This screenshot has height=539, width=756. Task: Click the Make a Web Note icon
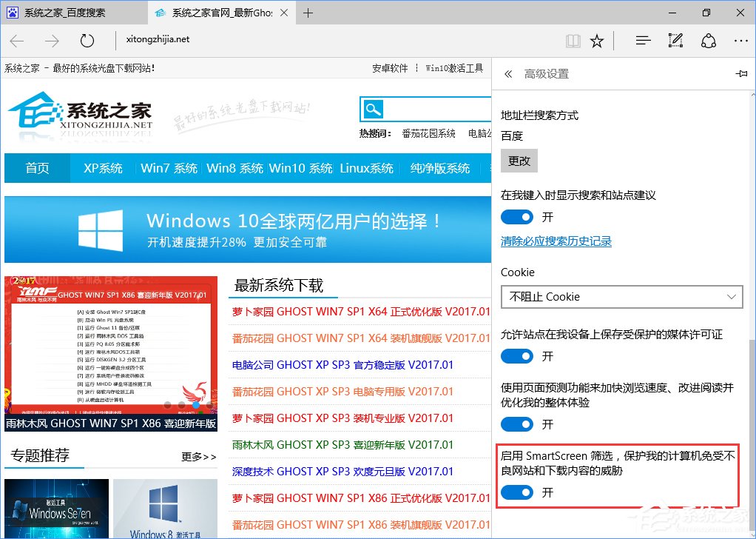[x=675, y=41]
